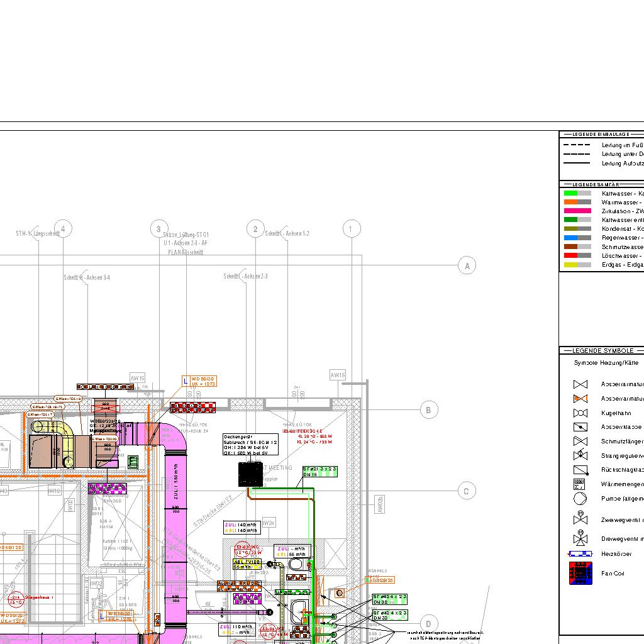Select the Zirkulation magenta color swatch
The height and width of the screenshot is (644, 644).
tap(571, 211)
